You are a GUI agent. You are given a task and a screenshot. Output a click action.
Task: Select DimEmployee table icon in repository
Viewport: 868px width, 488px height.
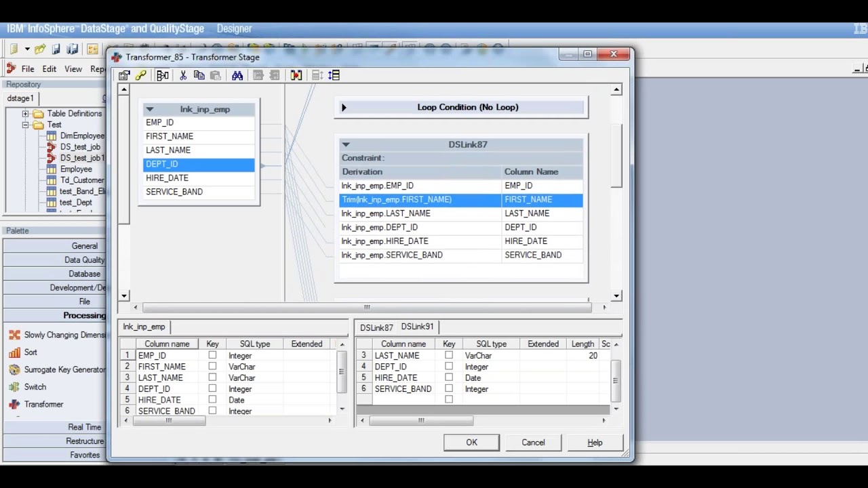[52, 136]
